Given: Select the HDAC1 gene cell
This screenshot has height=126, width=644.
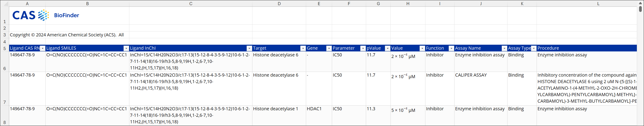Looking at the screenshot, I should coord(314,109).
